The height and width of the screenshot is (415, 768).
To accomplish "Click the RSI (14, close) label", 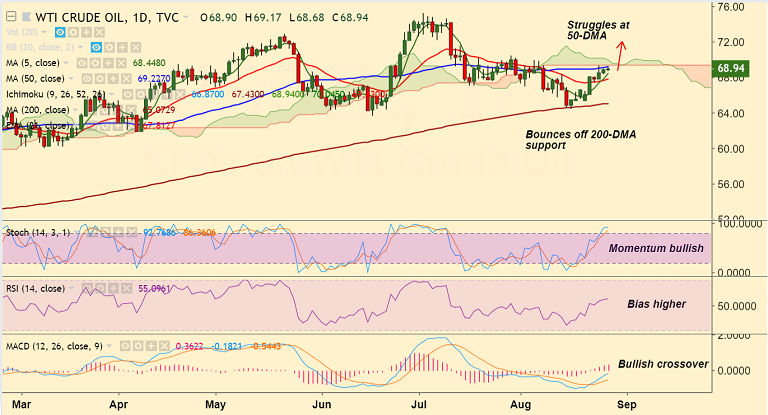I will (x=35, y=289).
